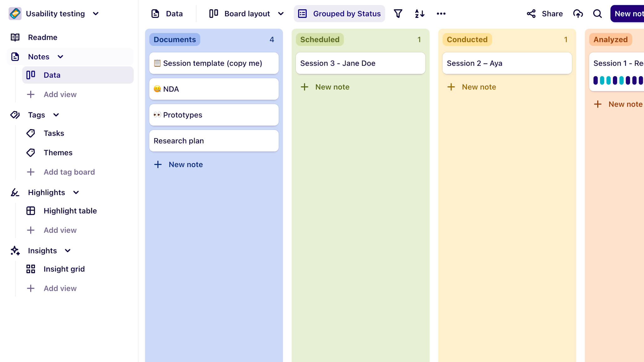This screenshot has width=644, height=362.
Task: Open the Insight grid view
Action: pyautogui.click(x=64, y=269)
